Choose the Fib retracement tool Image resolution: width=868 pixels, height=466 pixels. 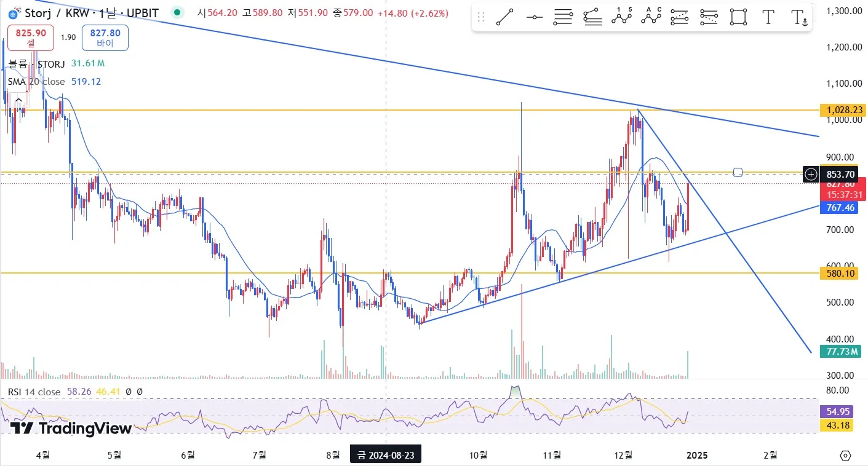tap(563, 17)
